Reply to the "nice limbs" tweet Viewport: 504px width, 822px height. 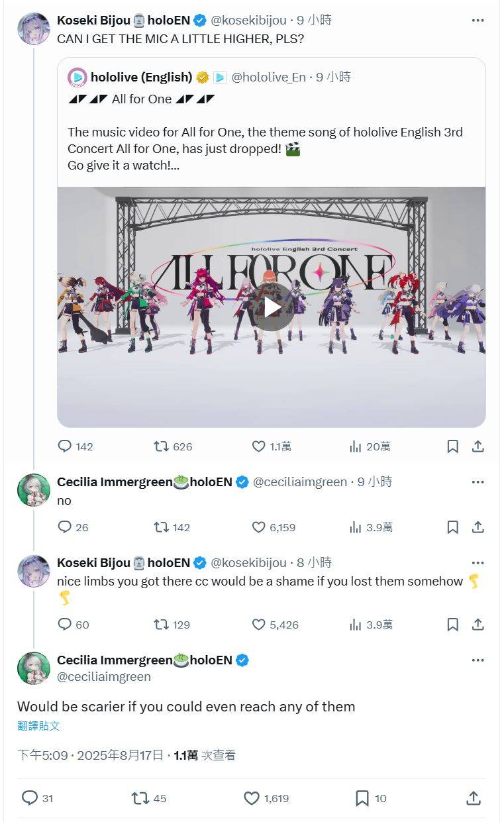pos(65,624)
